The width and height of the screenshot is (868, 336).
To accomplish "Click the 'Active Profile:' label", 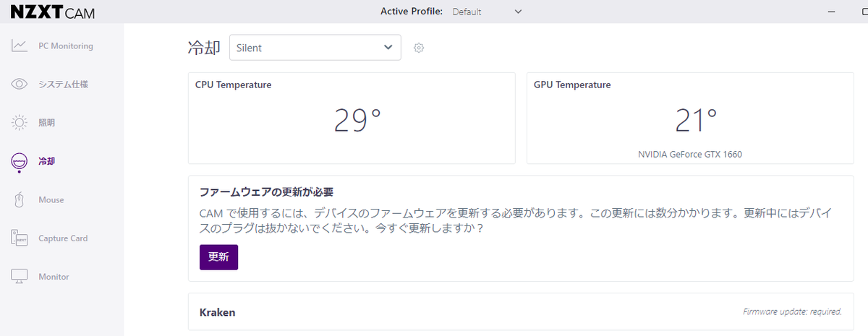I will [x=412, y=12].
